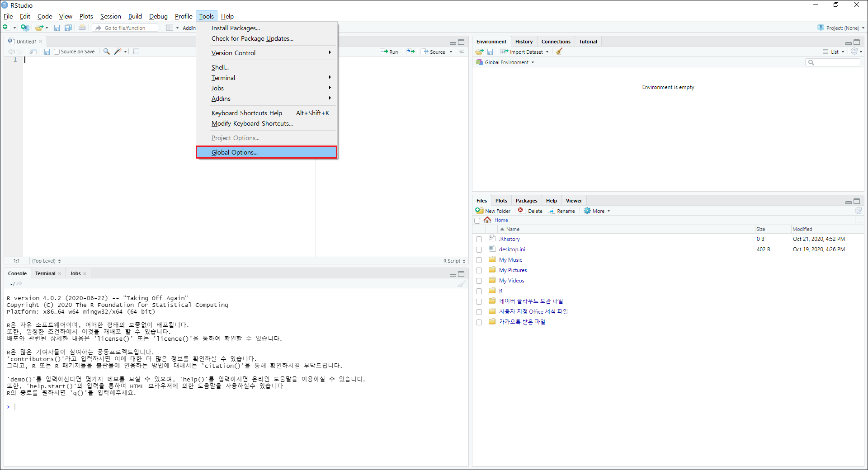Click Load workspace icon in Environment pane
Image resolution: width=868 pixels, height=470 pixels.
(x=480, y=52)
